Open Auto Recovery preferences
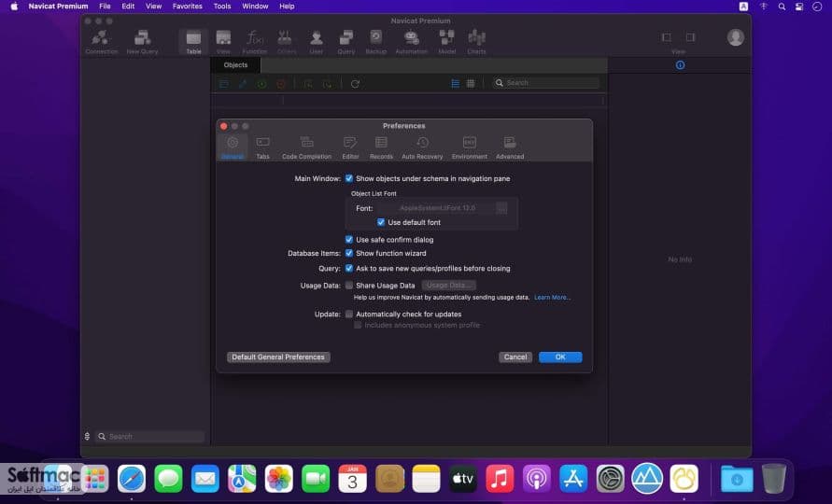Image resolution: width=832 pixels, height=504 pixels. click(422, 147)
